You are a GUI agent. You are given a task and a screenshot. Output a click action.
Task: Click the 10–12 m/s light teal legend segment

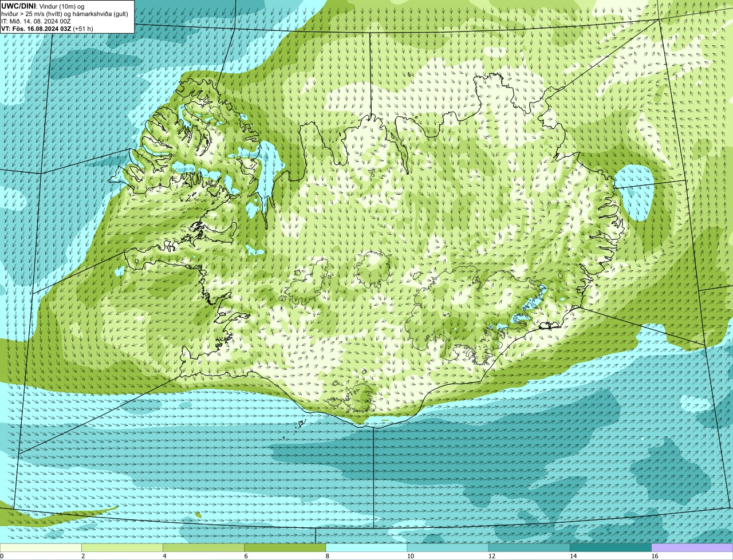click(448, 548)
